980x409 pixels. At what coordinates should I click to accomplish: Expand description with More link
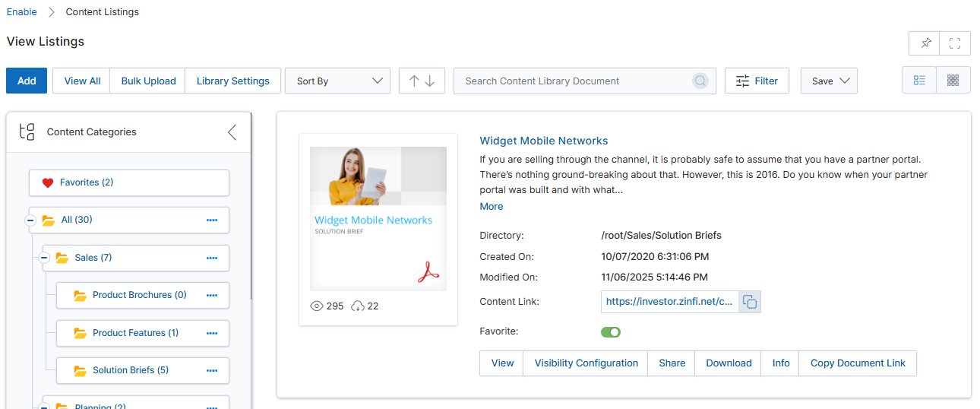point(492,207)
